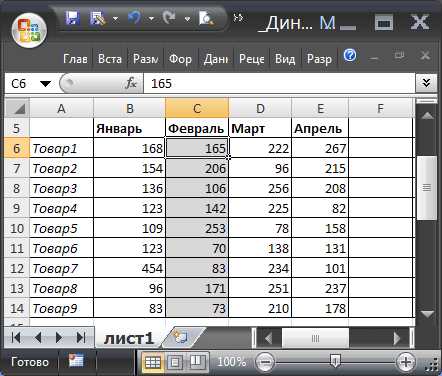Expand the formula bar chevron
The image size is (442, 376).
[x=426, y=83]
